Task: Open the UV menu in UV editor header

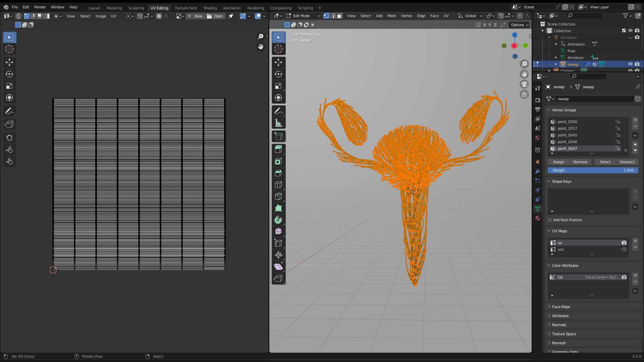Action: (x=114, y=16)
